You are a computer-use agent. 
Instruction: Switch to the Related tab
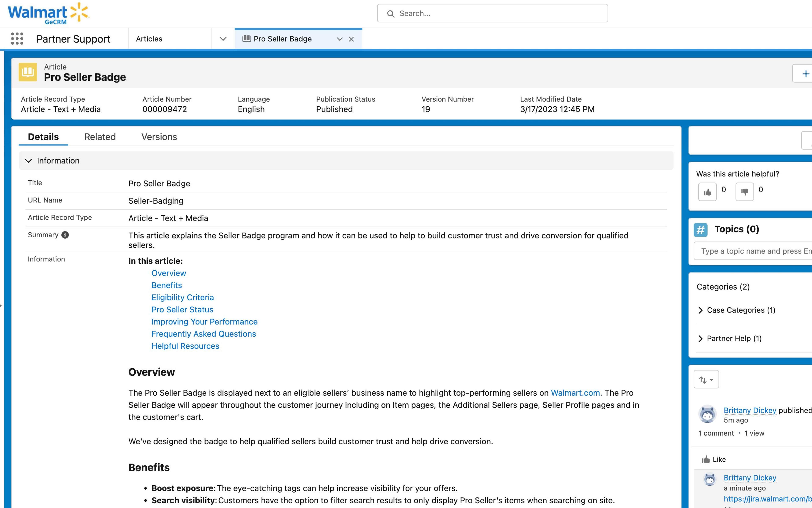(100, 137)
